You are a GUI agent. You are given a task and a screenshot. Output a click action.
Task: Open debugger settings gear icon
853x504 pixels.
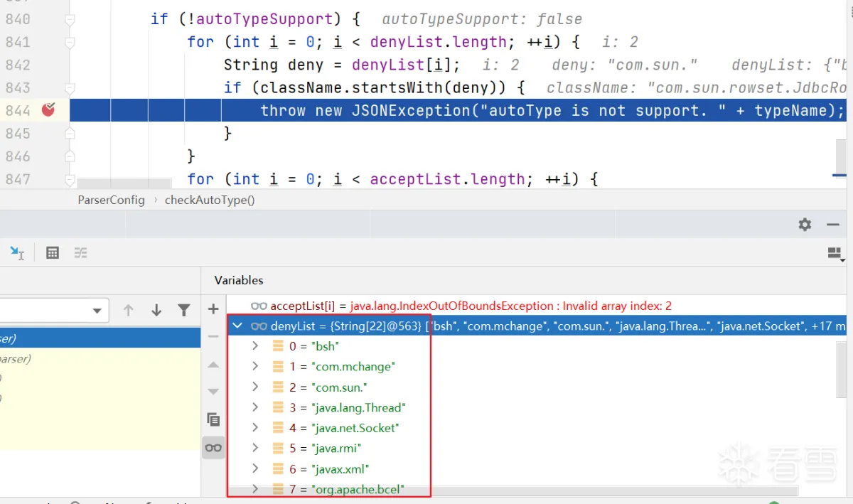click(805, 225)
